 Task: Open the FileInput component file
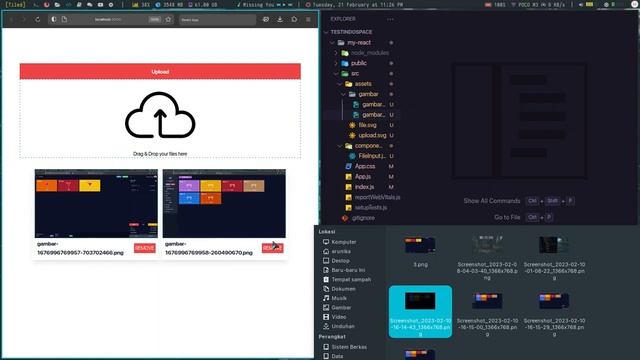point(371,156)
